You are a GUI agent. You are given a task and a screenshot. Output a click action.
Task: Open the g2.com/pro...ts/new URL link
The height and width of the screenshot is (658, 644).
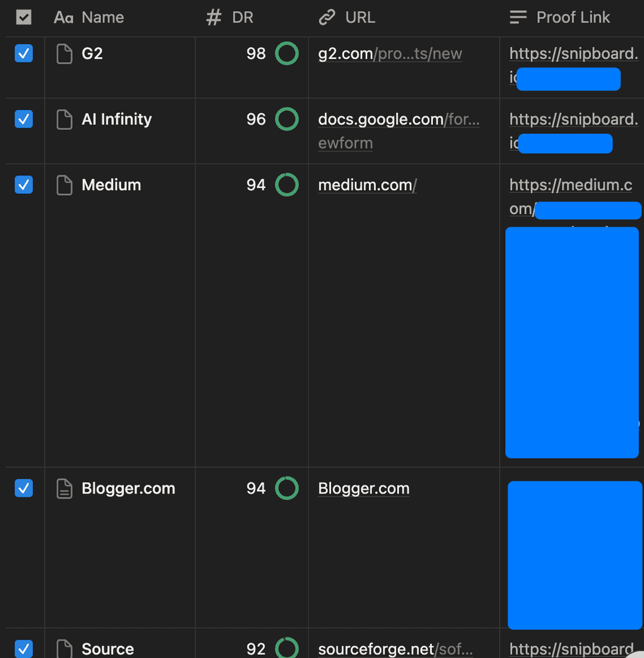(x=390, y=54)
